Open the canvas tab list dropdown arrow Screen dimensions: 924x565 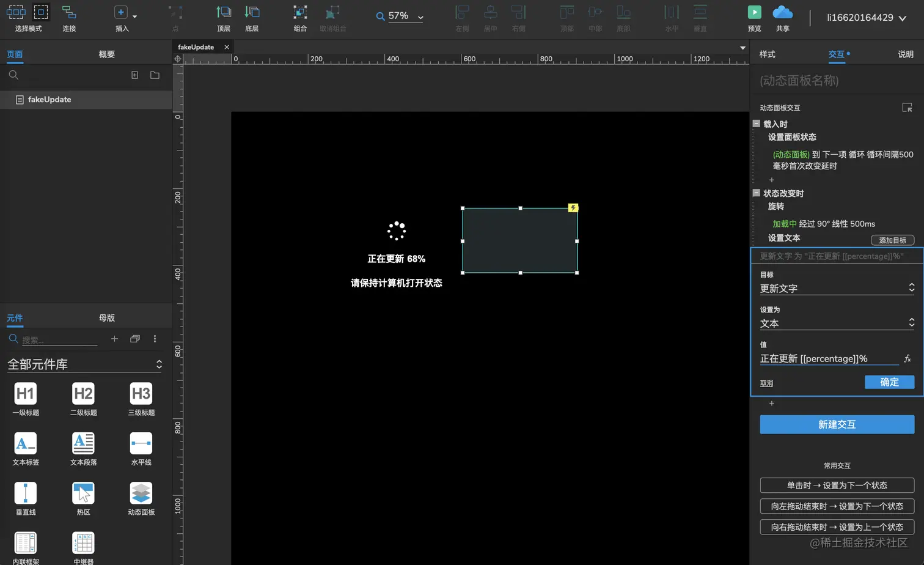(x=743, y=48)
